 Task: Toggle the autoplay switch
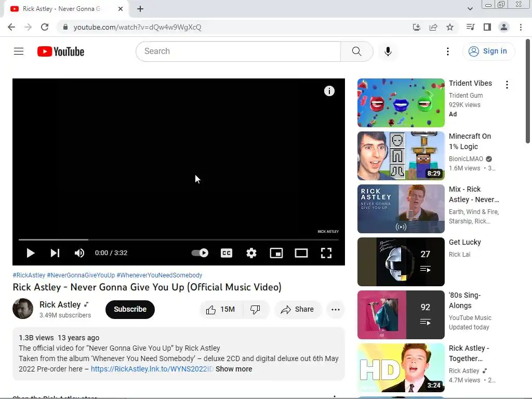pos(200,253)
